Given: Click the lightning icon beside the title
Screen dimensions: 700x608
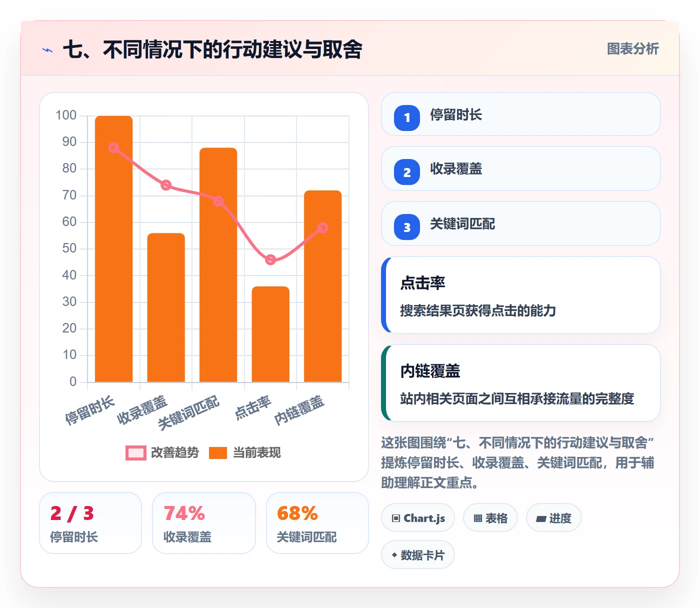Looking at the screenshot, I should tap(47, 50).
